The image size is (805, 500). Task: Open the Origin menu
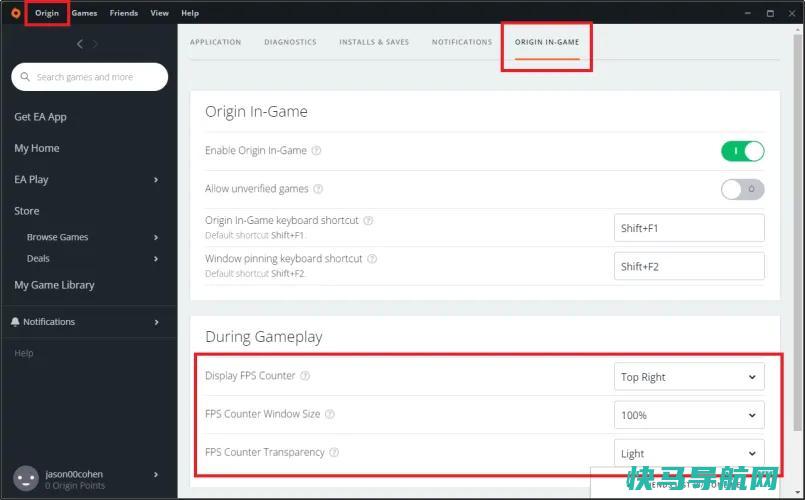pos(47,13)
